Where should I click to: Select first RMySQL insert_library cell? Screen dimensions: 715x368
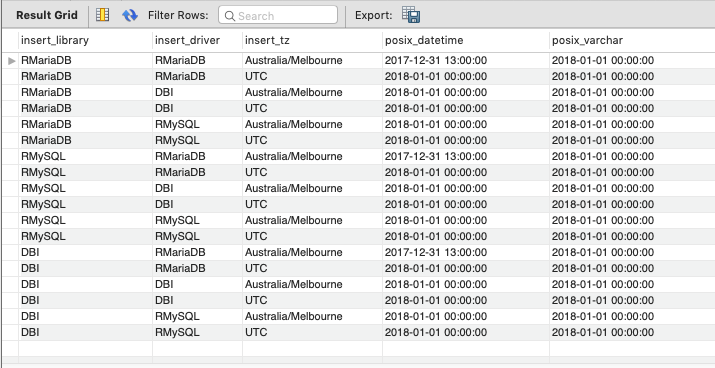pyautogui.click(x=85, y=156)
